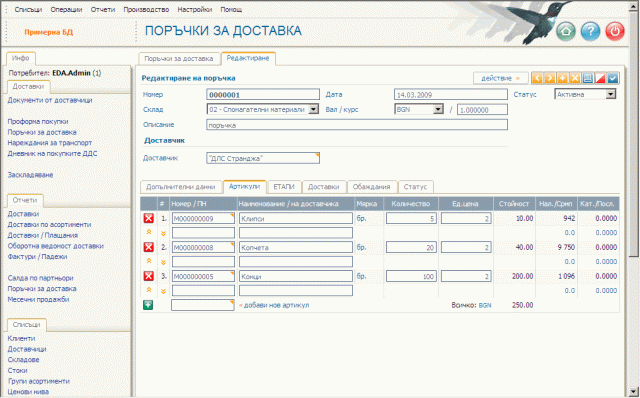Screen dimensions: 640x398
Task: Open help via blue question mark icon
Action: coord(590,31)
